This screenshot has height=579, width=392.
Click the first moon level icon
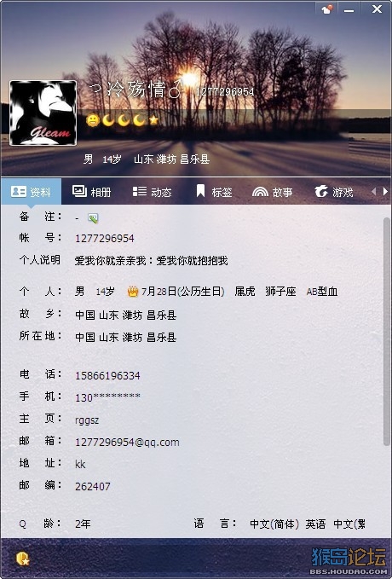108,120
